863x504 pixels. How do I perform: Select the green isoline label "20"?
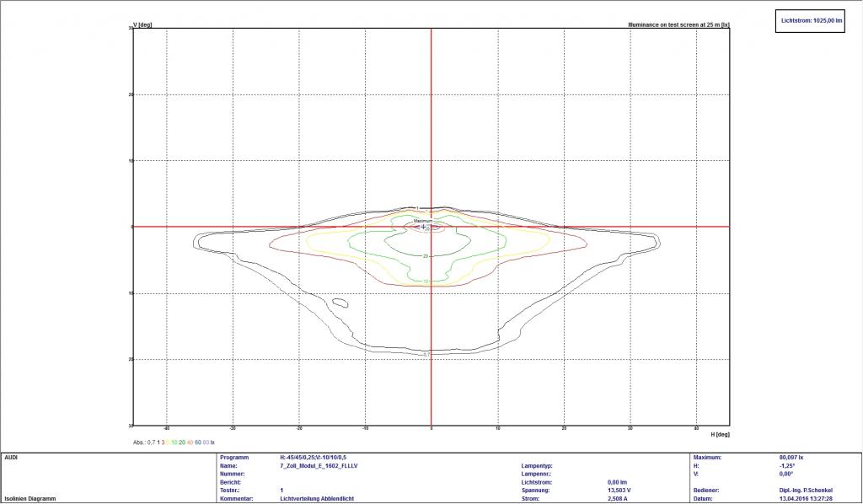[x=426, y=255]
